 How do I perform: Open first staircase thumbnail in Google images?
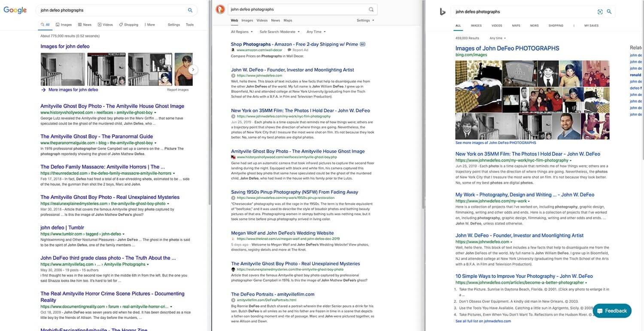63,69
